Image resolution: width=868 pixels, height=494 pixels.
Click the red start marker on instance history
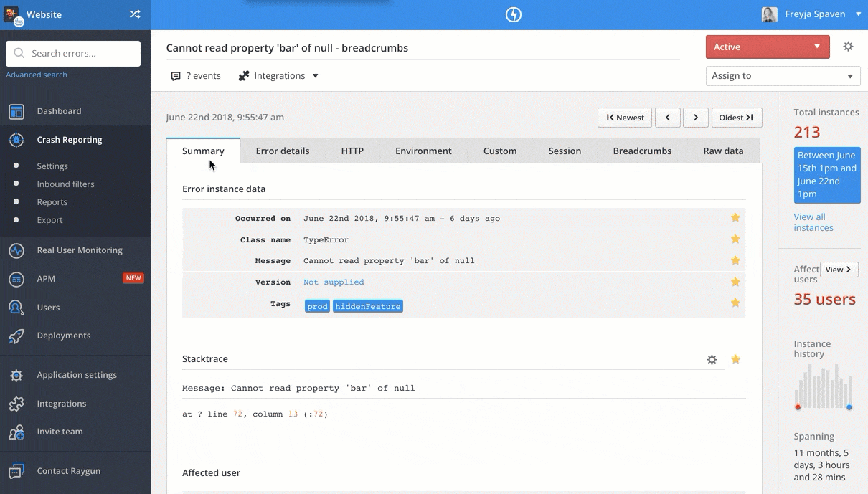coord(798,407)
